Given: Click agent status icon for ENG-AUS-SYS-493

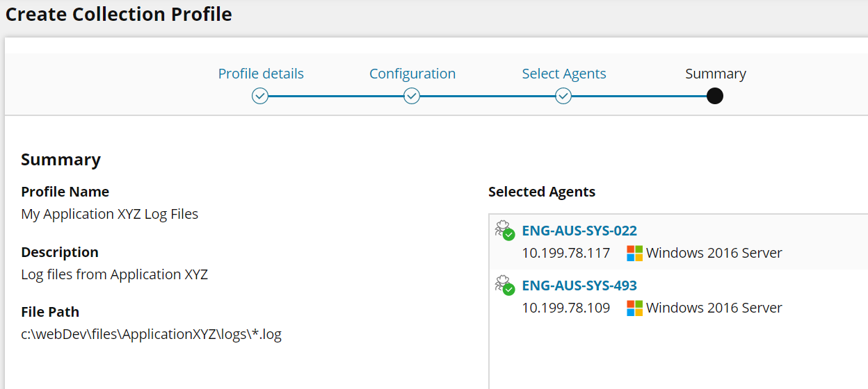Looking at the screenshot, I should coord(504,285).
